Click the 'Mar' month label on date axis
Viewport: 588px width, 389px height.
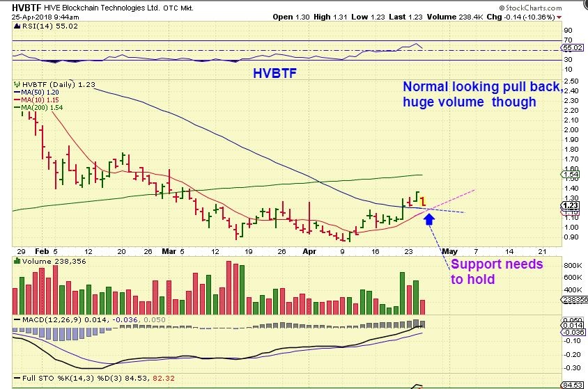click(x=169, y=250)
